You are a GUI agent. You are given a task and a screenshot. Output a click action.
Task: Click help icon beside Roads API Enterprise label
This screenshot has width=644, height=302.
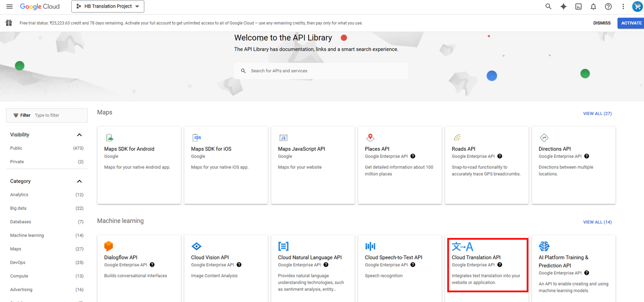click(500, 156)
